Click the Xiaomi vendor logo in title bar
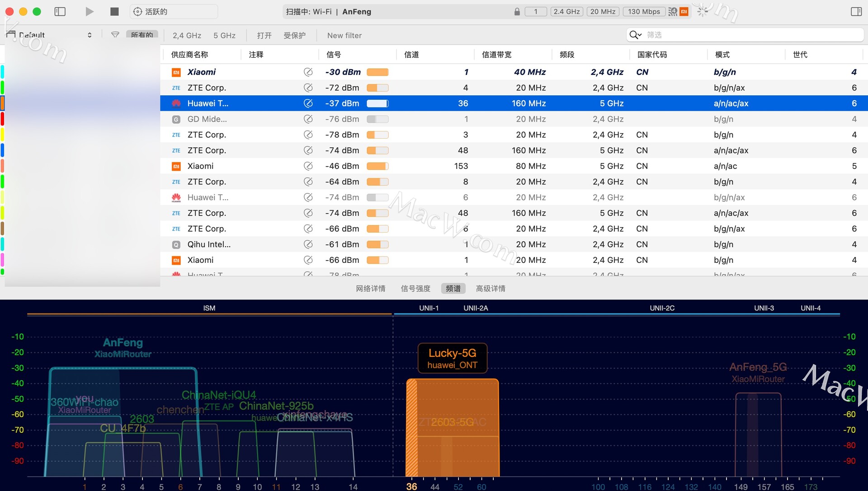The width and height of the screenshot is (868, 491). click(x=684, y=12)
